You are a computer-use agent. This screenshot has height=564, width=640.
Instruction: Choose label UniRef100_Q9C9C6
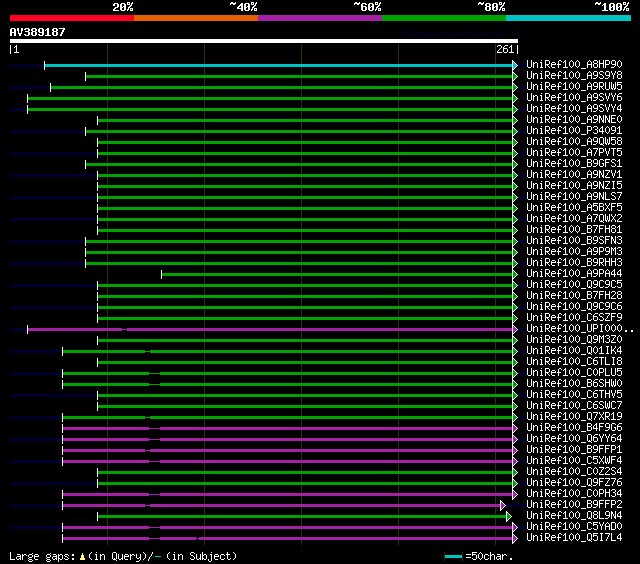[x=574, y=307]
